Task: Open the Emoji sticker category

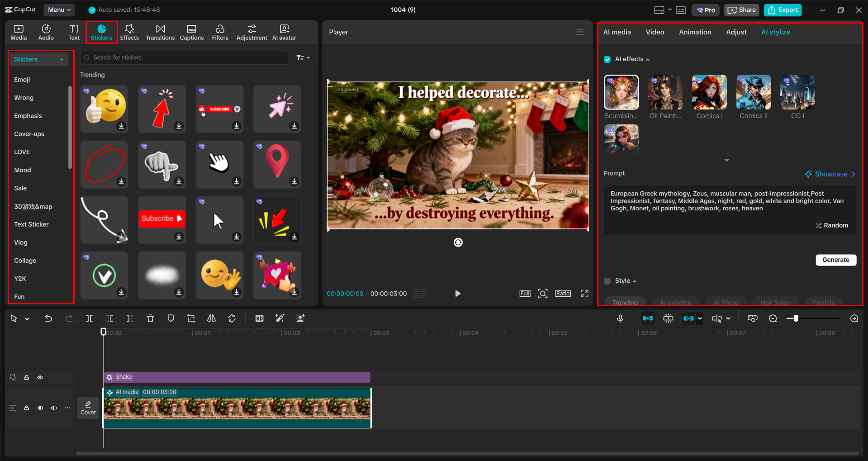Action: pyautogui.click(x=22, y=79)
